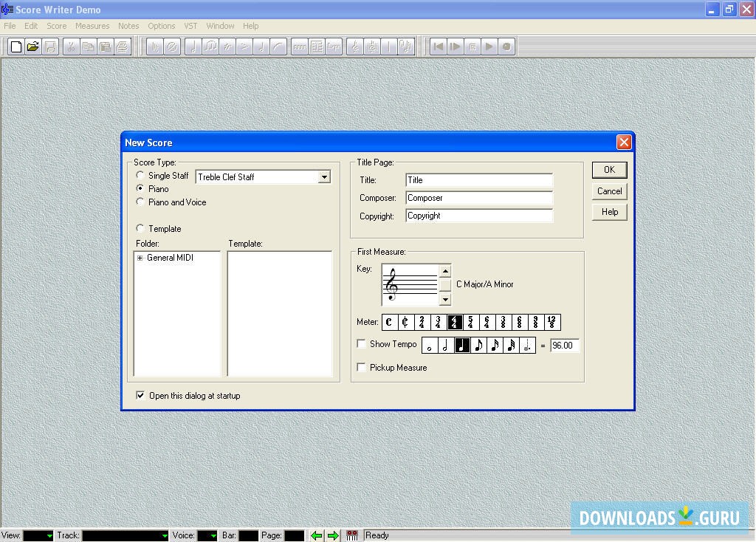Expand the General MIDI folder
The width and height of the screenshot is (756, 542).
140,258
